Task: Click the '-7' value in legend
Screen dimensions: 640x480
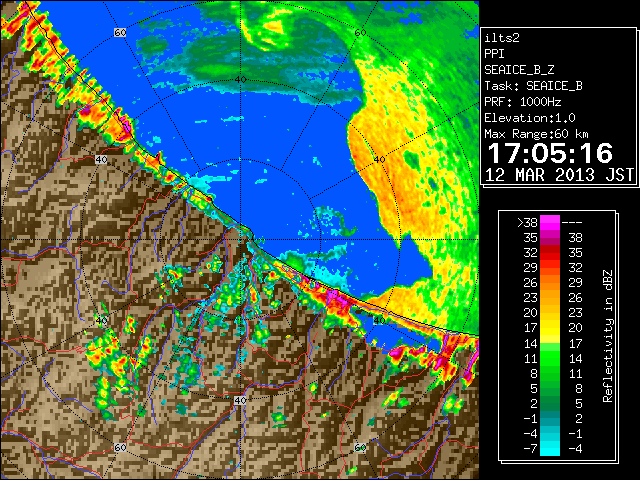Action: [x=530, y=449]
